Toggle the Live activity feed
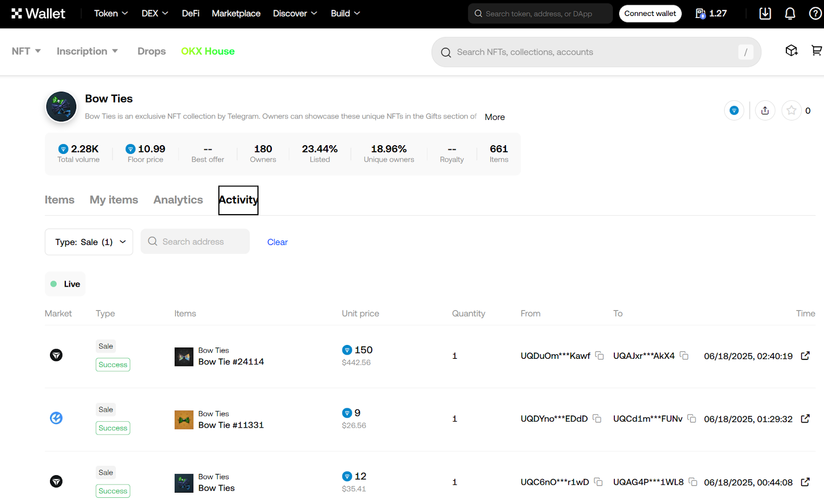The width and height of the screenshot is (824, 504). 65,284
